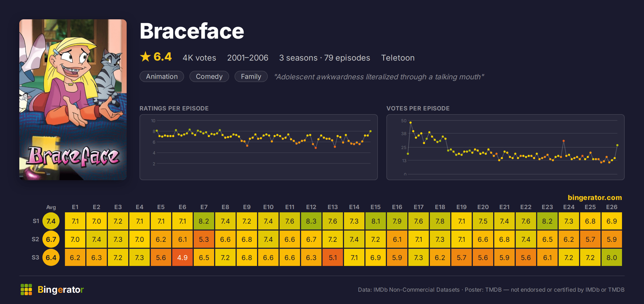This screenshot has height=304, width=644.
Task: Select the S3 average 6.4 circle
Action: 51,258
